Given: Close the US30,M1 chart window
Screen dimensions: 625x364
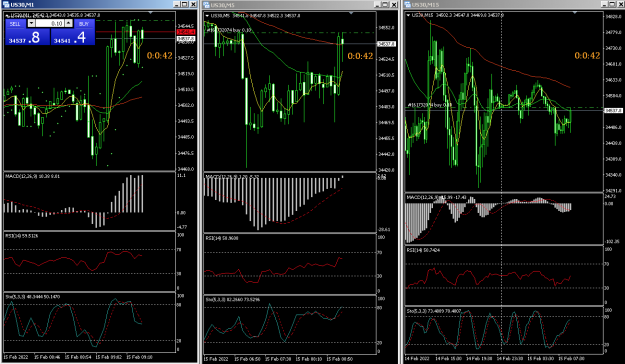Looking at the screenshot, I should coord(193,4).
